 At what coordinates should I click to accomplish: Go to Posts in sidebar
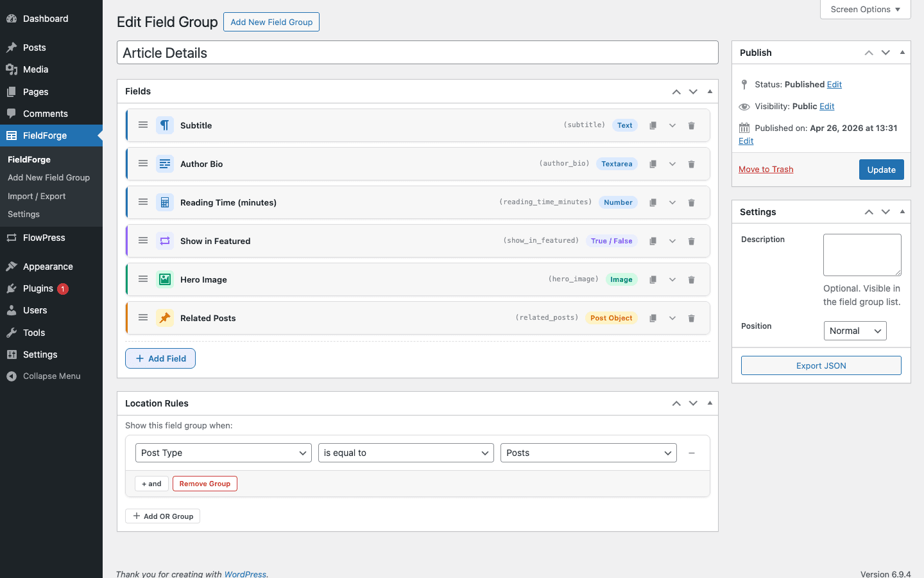(51, 48)
